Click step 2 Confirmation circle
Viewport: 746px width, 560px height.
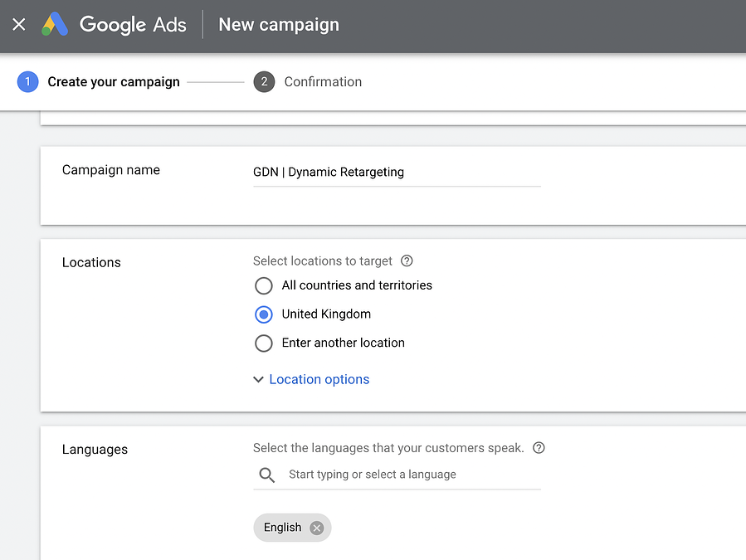click(x=263, y=81)
